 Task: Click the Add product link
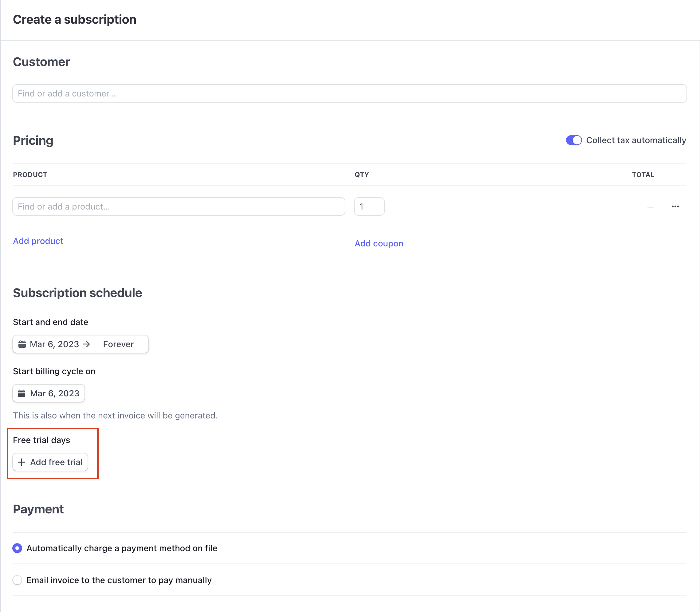point(38,241)
